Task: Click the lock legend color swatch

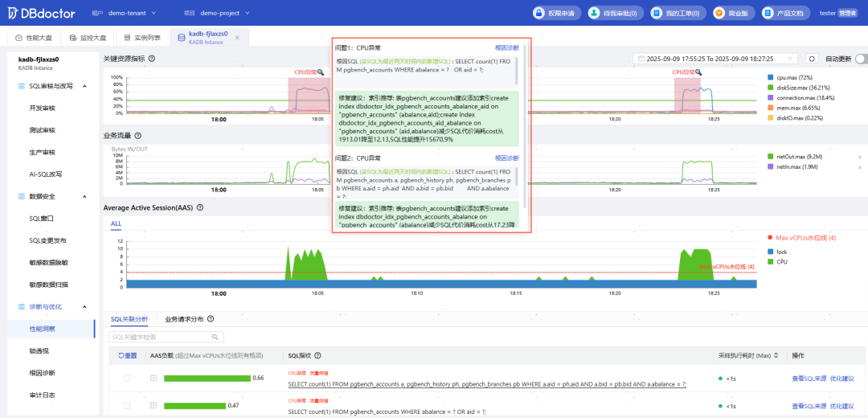Action: tap(770, 252)
